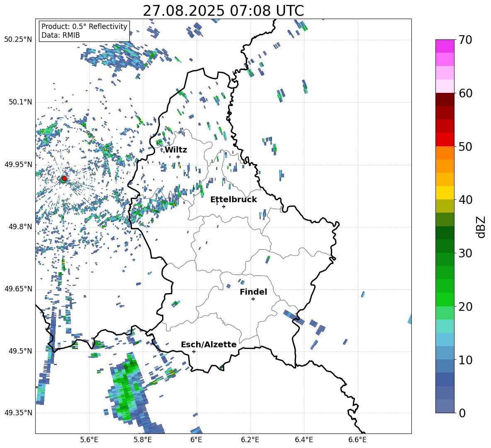This screenshot has width=491, height=448.
Task: Click the 50.1°N latitude label
Action: pyautogui.click(x=20, y=102)
